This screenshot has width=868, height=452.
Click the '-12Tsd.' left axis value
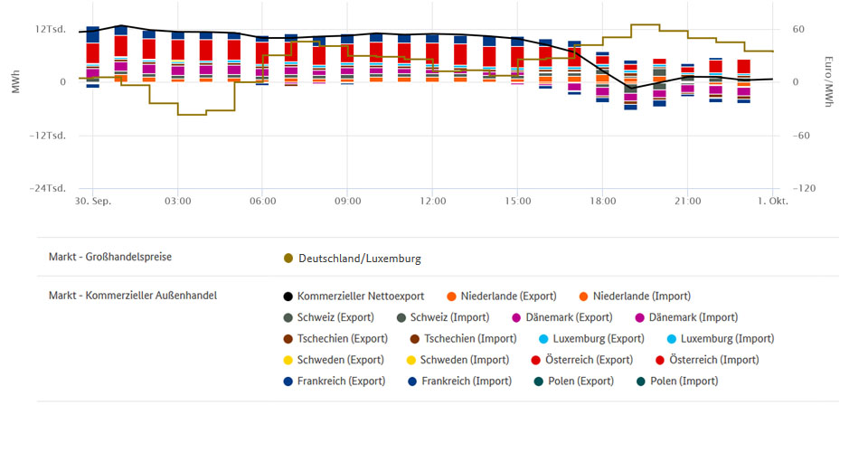click(48, 135)
